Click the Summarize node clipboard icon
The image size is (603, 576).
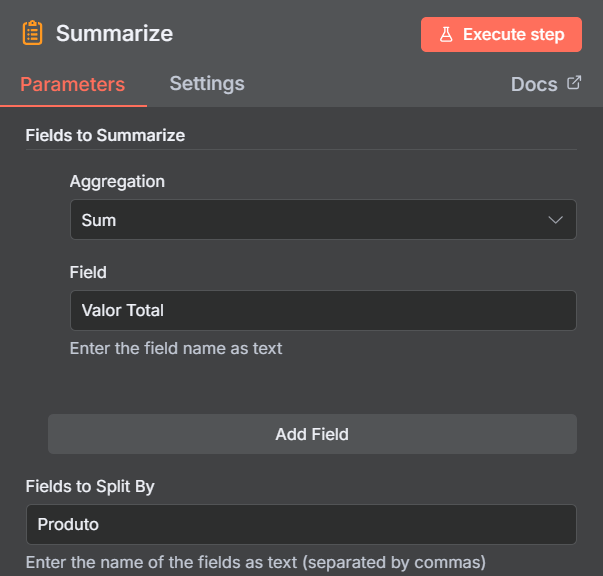(x=32, y=33)
